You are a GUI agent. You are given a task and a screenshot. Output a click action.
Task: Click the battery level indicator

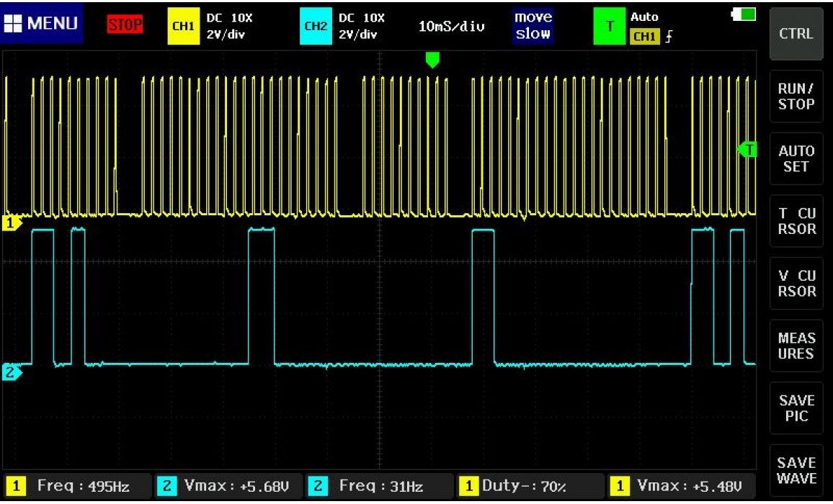(744, 14)
